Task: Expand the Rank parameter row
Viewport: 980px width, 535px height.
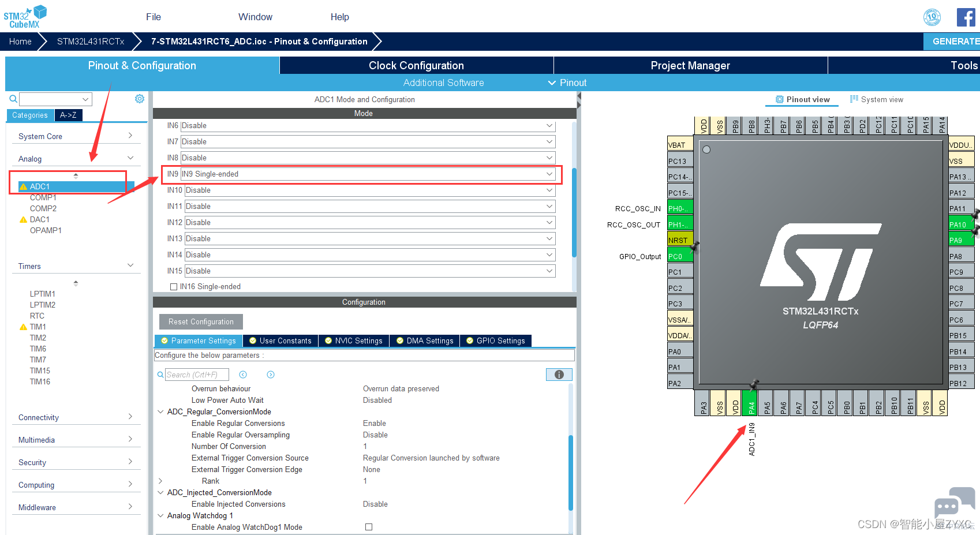Action: click(160, 481)
